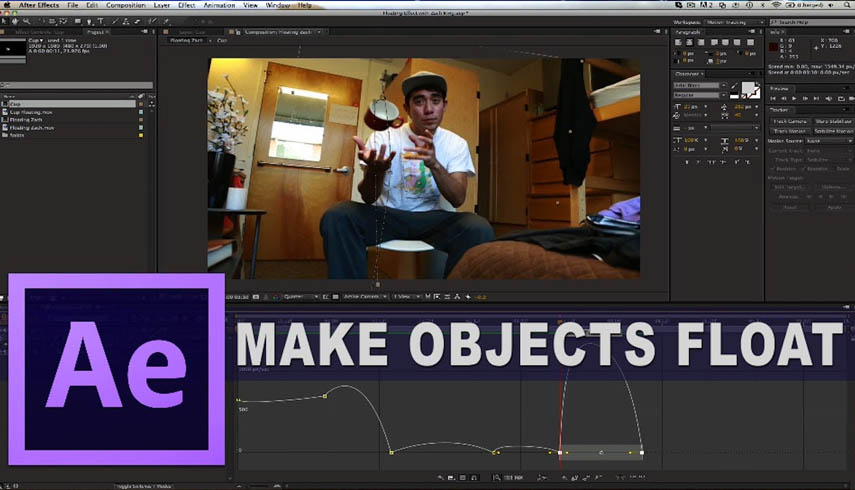Toggle loop option in Preview panel
The height and width of the screenshot is (490, 855).
[x=838, y=98]
